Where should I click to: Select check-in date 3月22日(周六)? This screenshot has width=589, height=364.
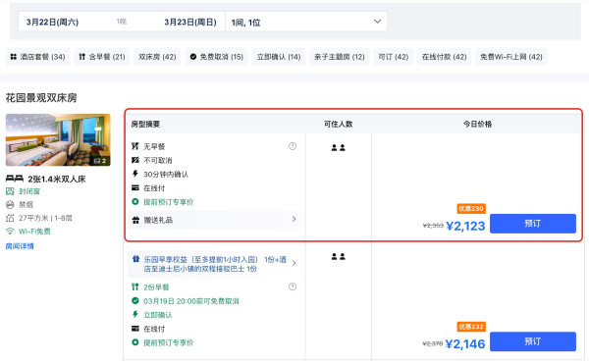[x=52, y=23]
